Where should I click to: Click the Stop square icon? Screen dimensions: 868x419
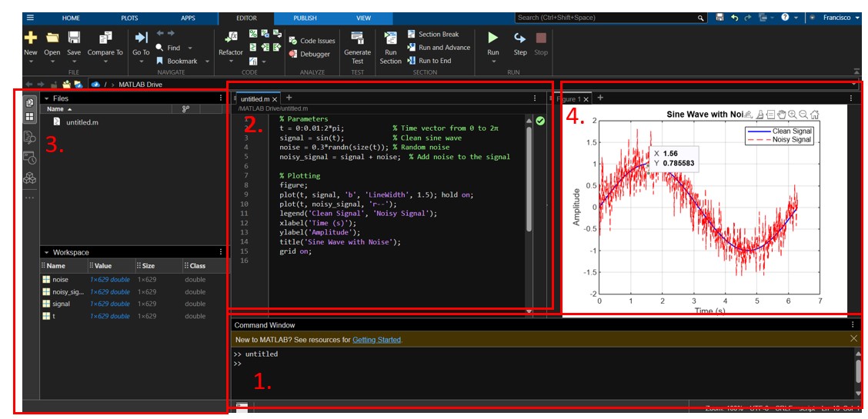[x=541, y=38]
